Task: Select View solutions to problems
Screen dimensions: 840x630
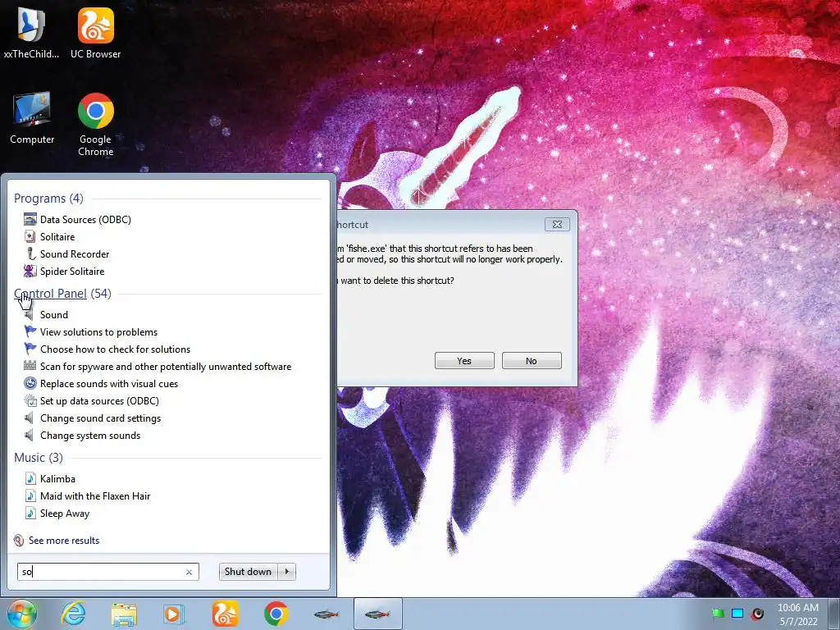Action: 98,331
